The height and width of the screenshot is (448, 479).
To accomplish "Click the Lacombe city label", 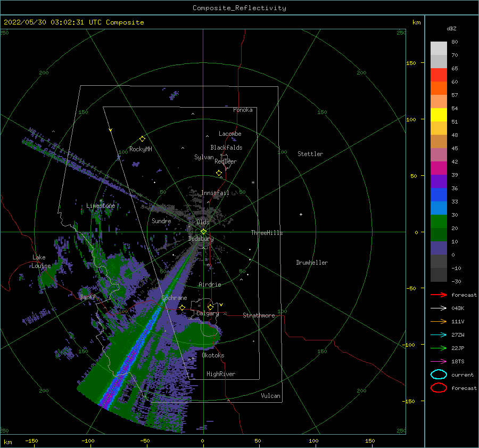I will (230, 134).
